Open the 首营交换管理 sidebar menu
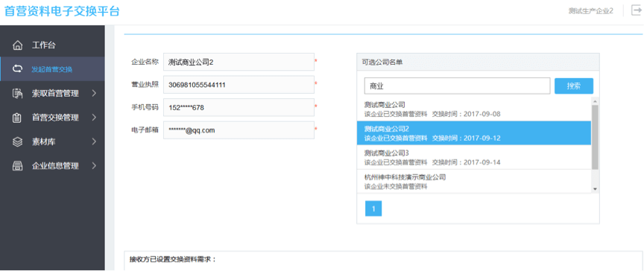Screen dimensions: 644x271 (x=52, y=118)
